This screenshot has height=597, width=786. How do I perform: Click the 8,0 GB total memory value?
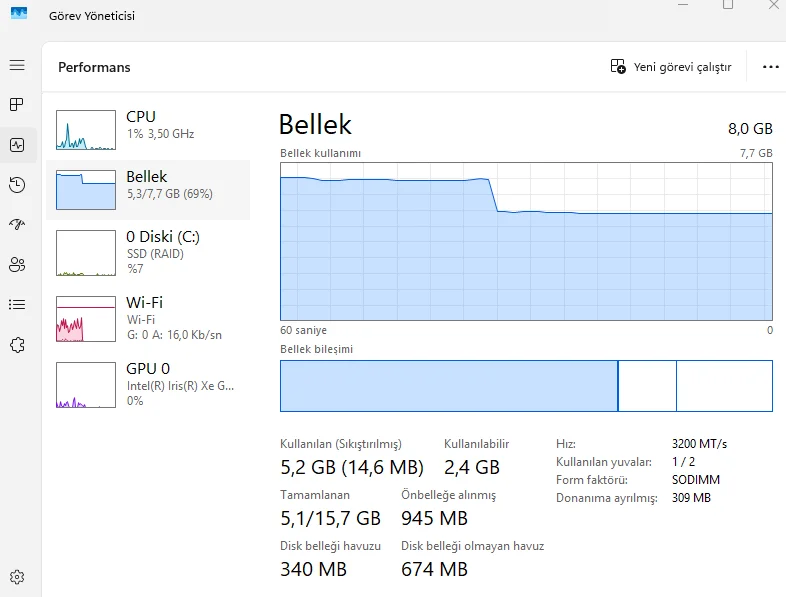tap(750, 129)
